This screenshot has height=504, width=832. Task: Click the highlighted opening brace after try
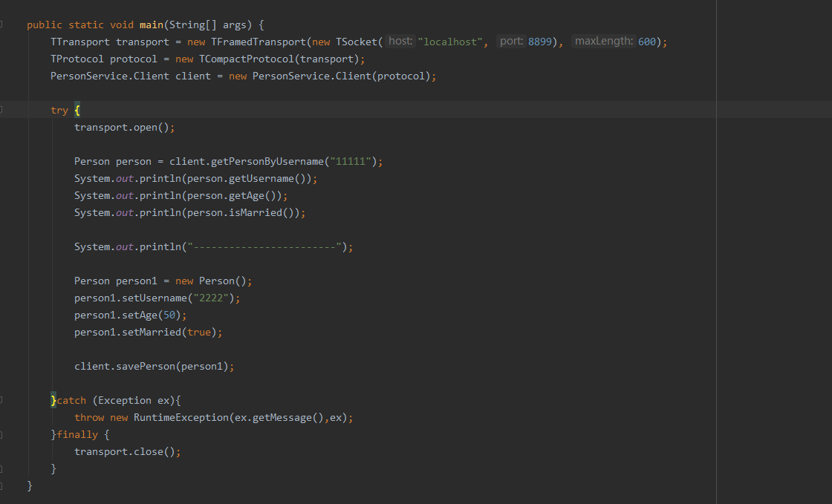(77, 111)
